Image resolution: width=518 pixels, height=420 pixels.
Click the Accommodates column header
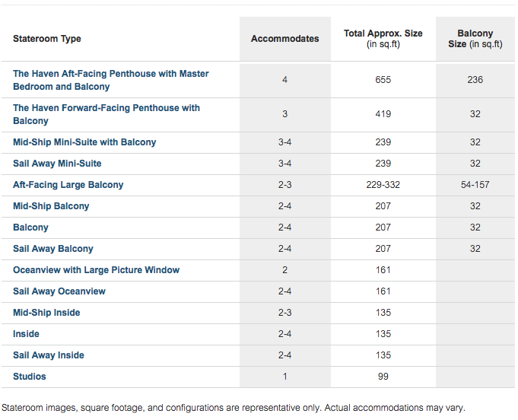tap(284, 39)
